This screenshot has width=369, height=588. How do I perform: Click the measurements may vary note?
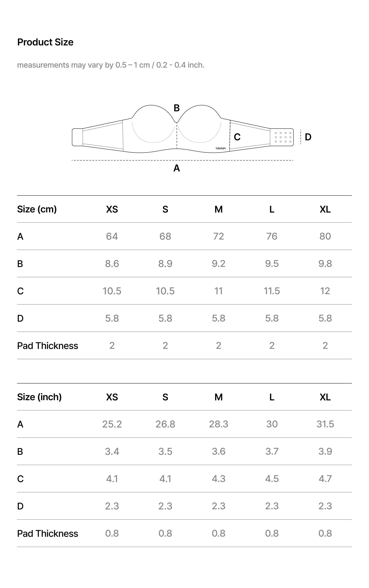click(111, 65)
